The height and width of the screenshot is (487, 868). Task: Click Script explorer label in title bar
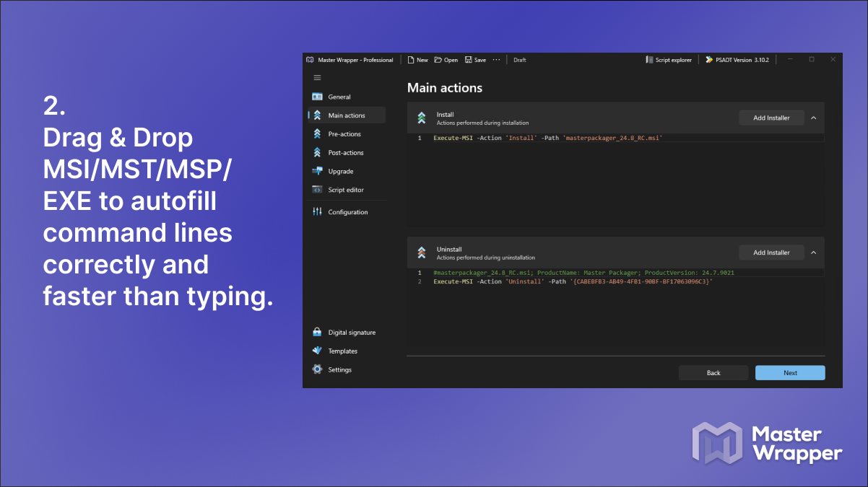[x=674, y=60]
